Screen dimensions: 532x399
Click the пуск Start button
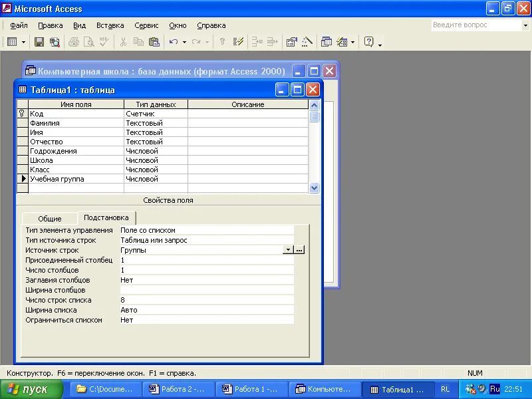(x=31, y=389)
